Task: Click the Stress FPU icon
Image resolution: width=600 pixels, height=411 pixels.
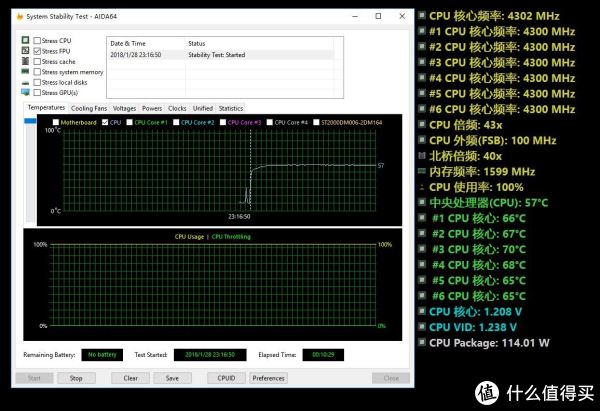Action: tap(25, 51)
